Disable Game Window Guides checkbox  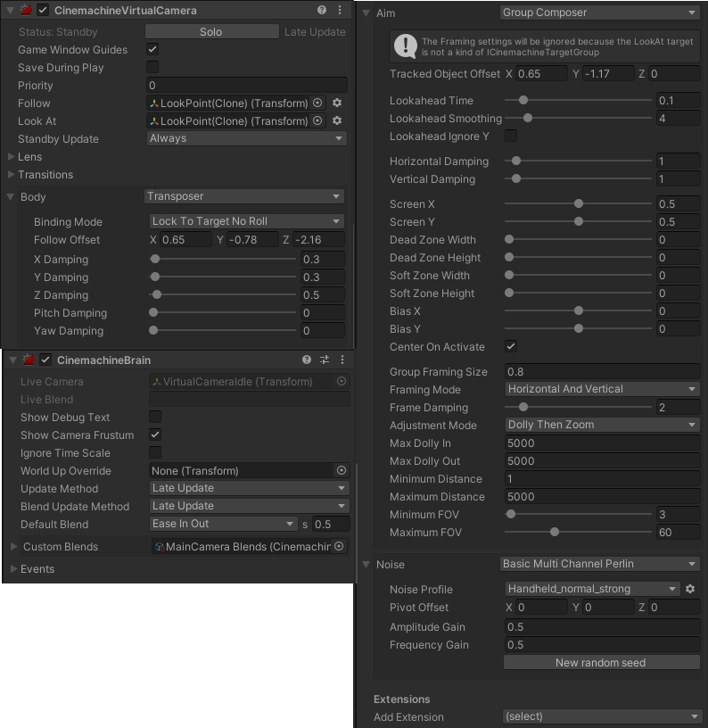click(152, 49)
